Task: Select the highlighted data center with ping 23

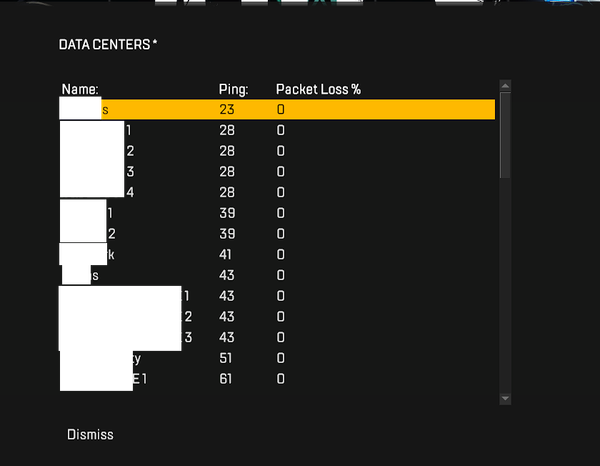Action: coord(277,109)
